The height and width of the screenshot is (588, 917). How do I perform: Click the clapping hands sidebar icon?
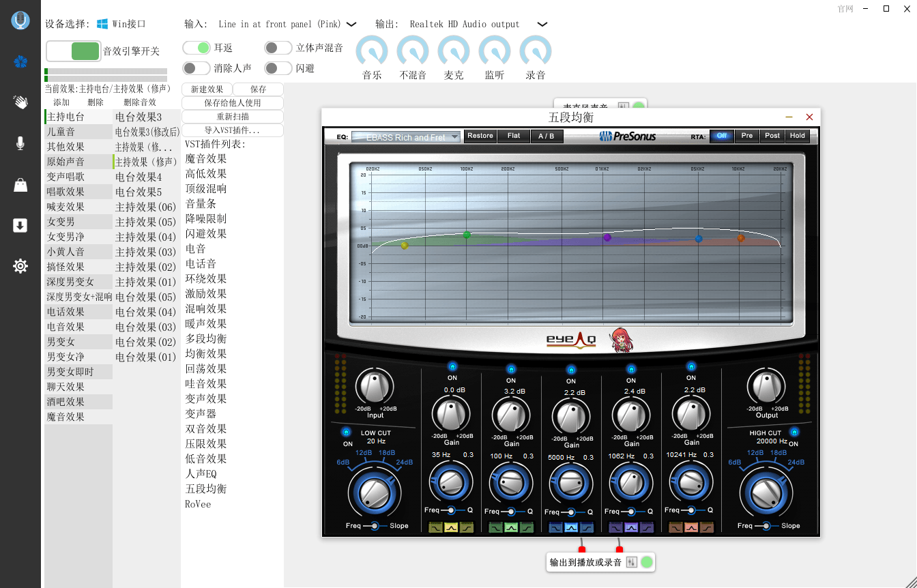coord(20,102)
